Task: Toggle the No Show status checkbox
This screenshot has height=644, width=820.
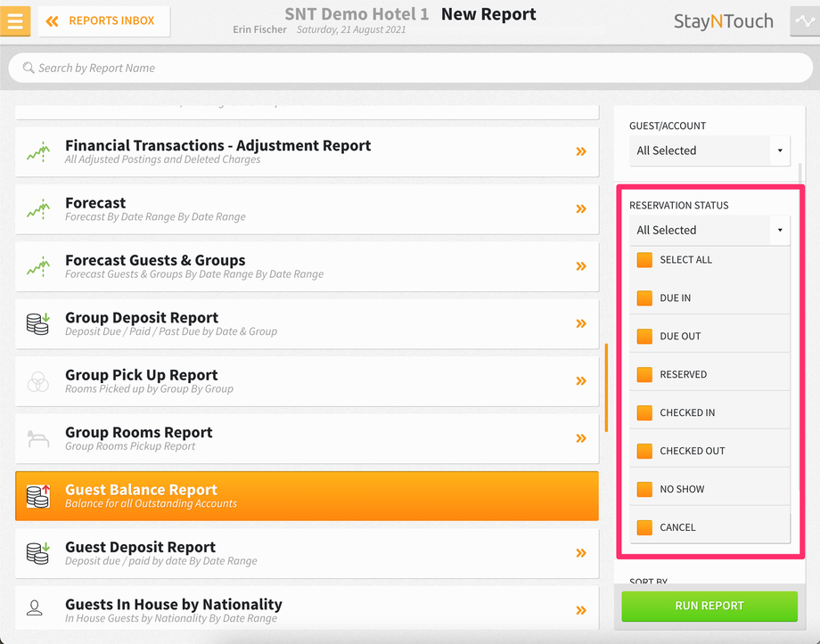Action: coord(644,489)
